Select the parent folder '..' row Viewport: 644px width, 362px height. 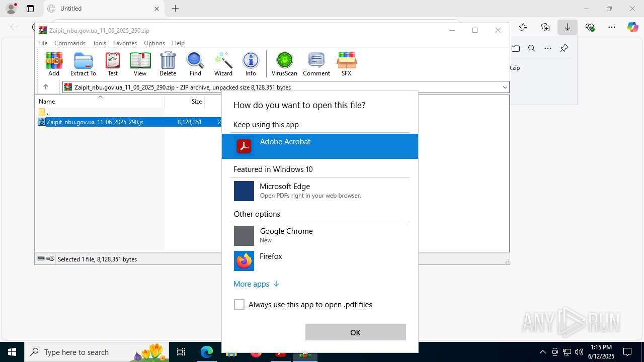pos(48,112)
